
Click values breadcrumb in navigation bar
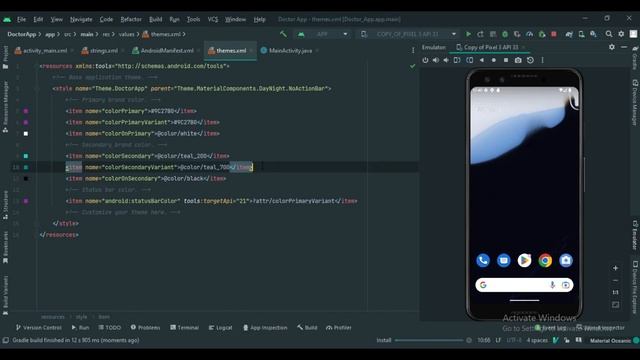coord(127,34)
